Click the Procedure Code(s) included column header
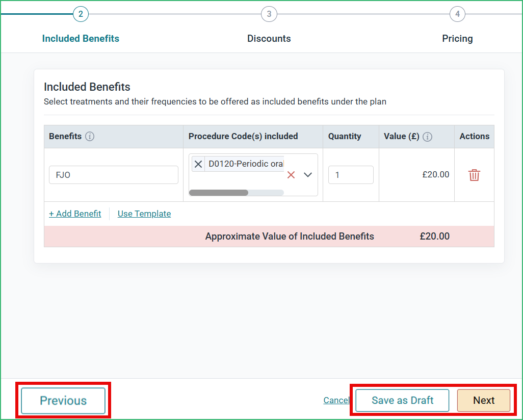This screenshot has width=523, height=420. coord(243,137)
